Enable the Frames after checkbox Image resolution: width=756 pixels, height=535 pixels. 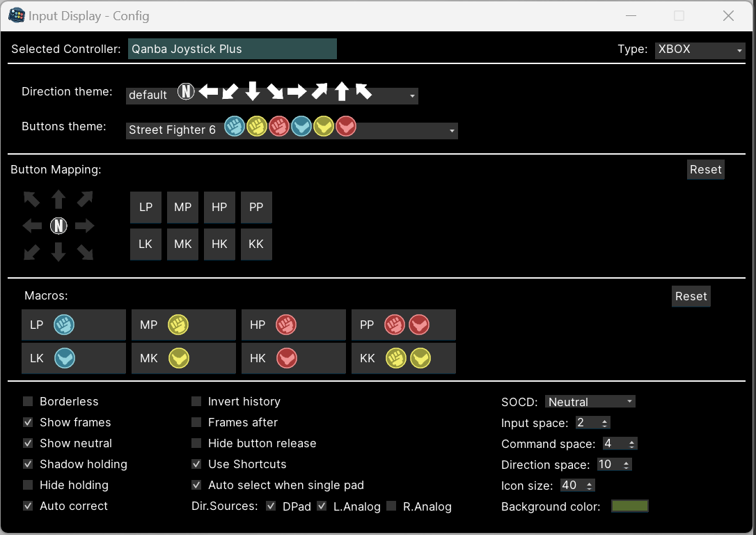pyautogui.click(x=196, y=422)
